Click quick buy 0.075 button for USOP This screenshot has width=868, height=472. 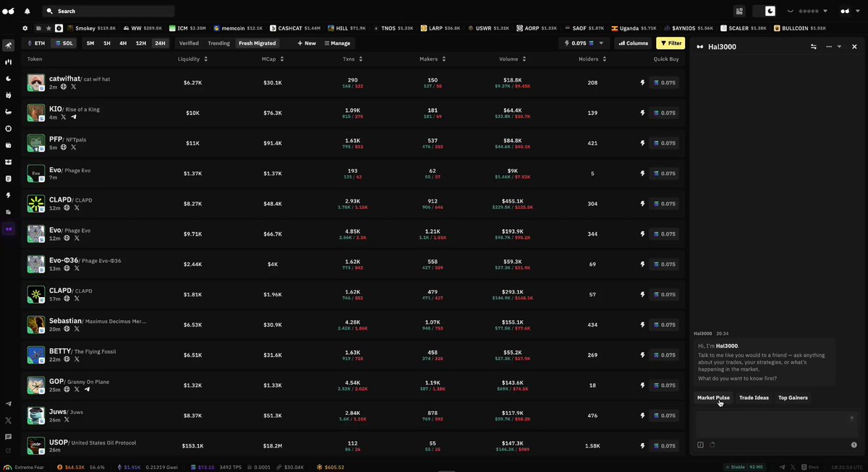(x=664, y=446)
